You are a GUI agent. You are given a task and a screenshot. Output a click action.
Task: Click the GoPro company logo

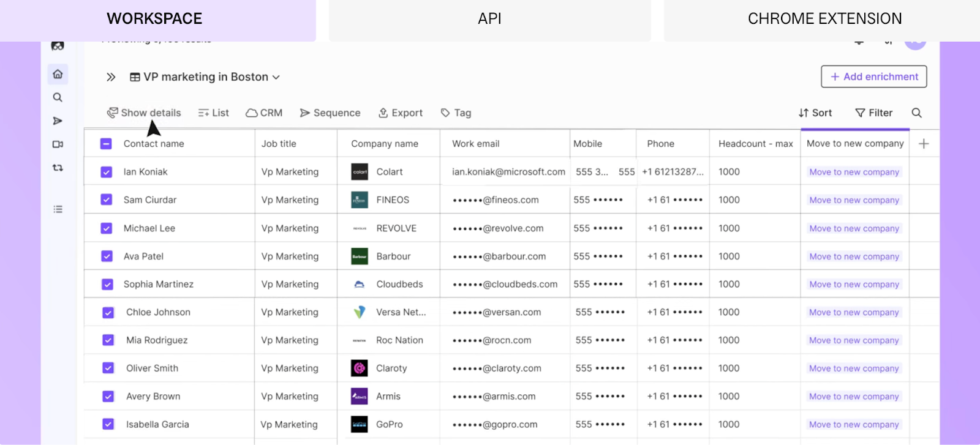(360, 424)
